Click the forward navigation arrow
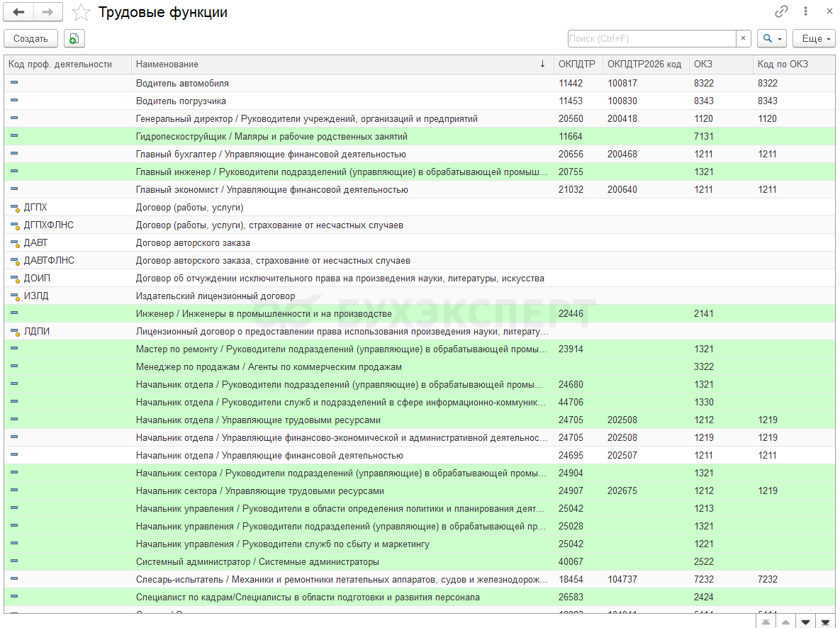Image resolution: width=840 pixels, height=628 pixels. click(x=47, y=12)
